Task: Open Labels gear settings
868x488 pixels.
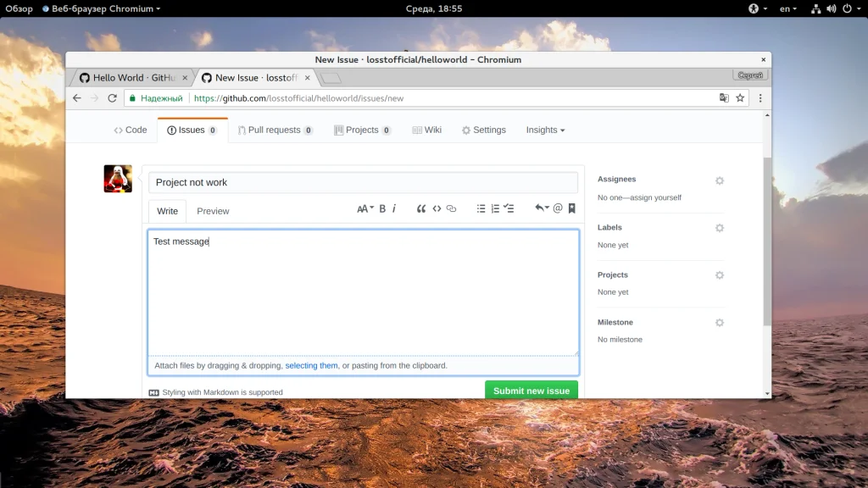Action: click(x=719, y=228)
